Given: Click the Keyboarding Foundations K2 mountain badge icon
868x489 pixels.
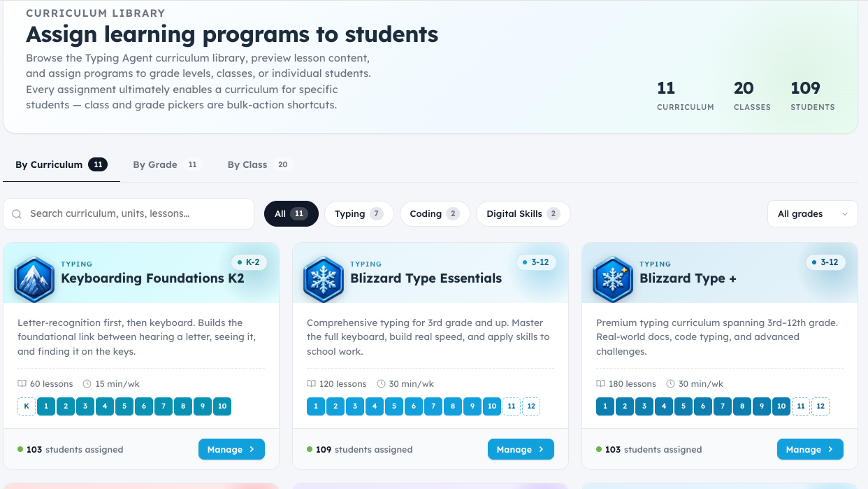Looking at the screenshot, I should coord(34,278).
